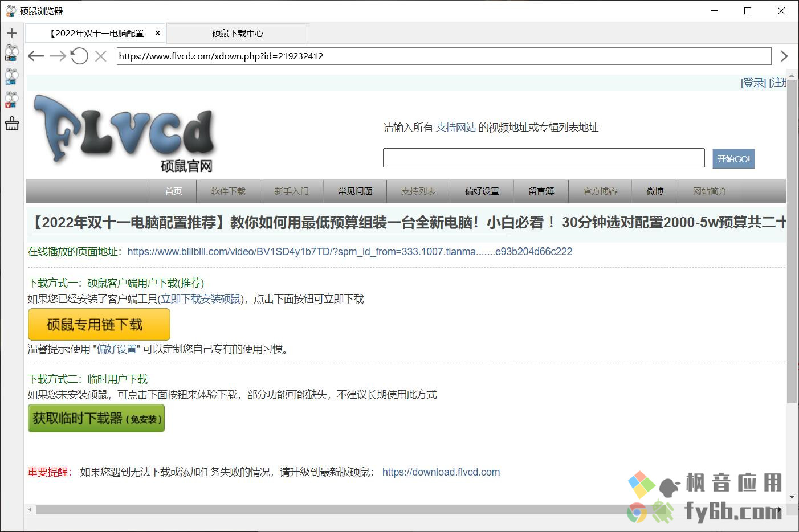The height and width of the screenshot is (532, 799).
Task: Minimize the 硕鼠浏览器 window
Action: pyautogui.click(x=715, y=11)
